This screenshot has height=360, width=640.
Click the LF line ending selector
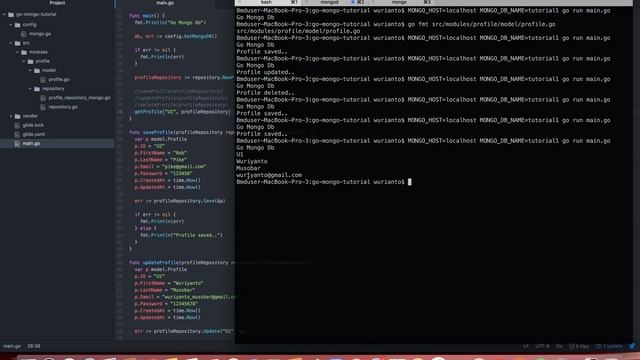coord(526,346)
